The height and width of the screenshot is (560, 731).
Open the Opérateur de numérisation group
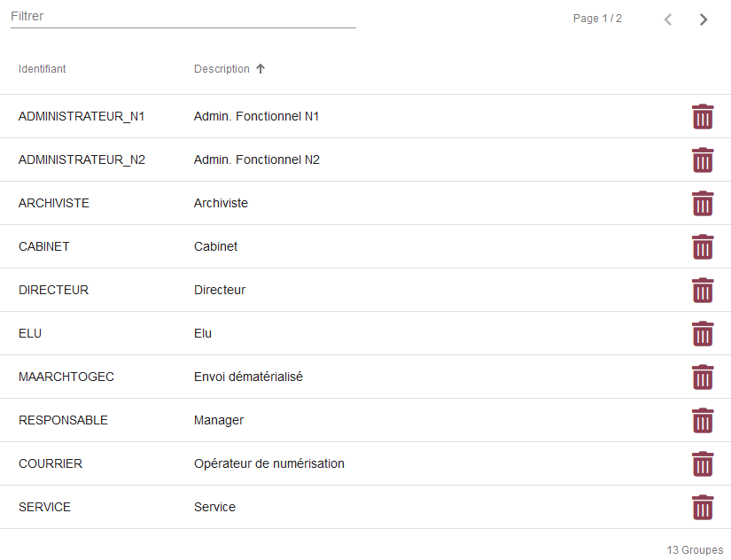tap(270, 463)
